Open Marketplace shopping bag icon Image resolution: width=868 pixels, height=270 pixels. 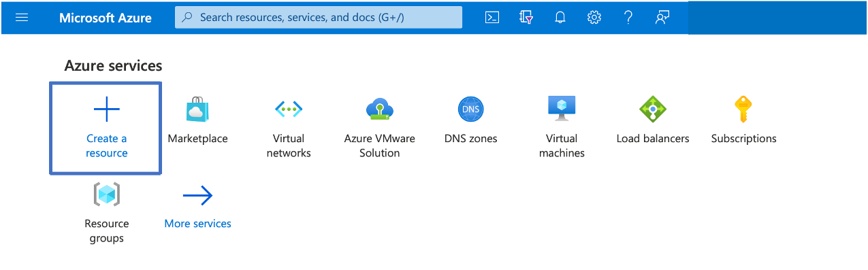(197, 109)
